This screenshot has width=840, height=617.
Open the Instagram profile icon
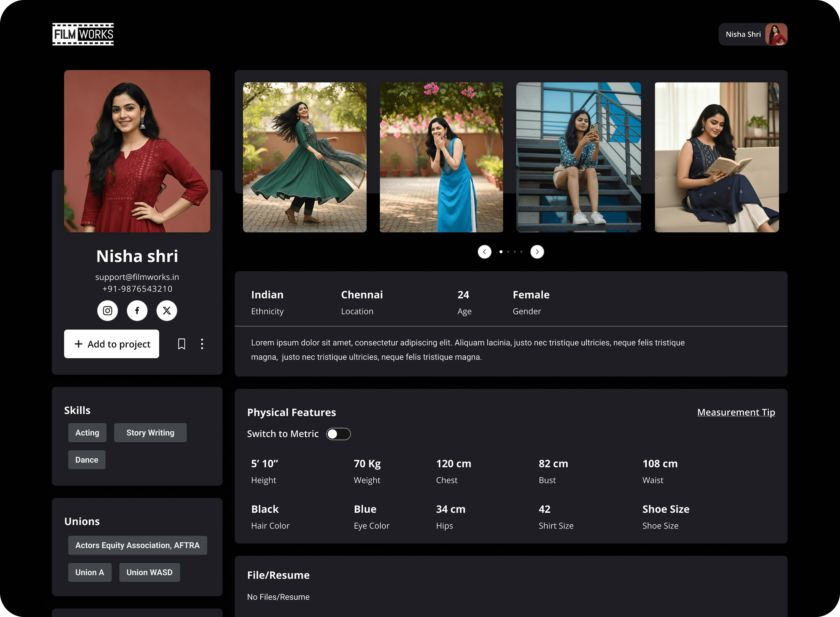(108, 310)
